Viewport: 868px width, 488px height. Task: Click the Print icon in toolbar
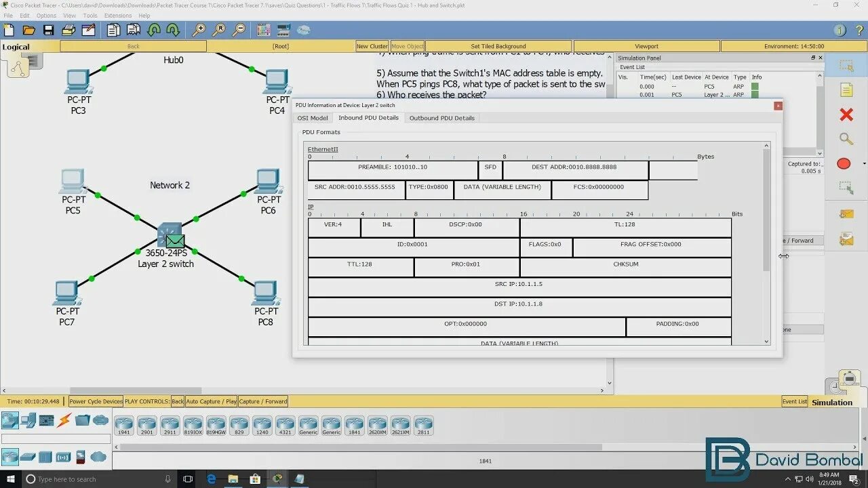click(68, 30)
